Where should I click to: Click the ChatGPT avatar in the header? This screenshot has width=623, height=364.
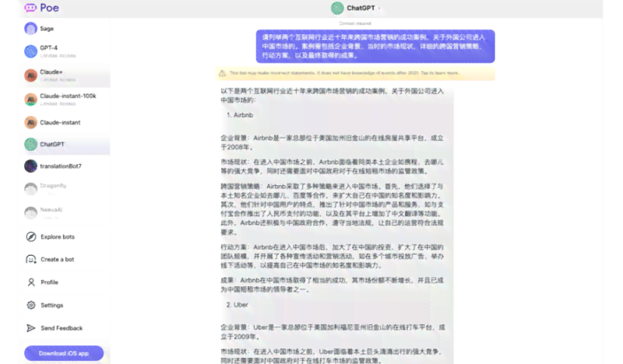pyautogui.click(x=337, y=8)
